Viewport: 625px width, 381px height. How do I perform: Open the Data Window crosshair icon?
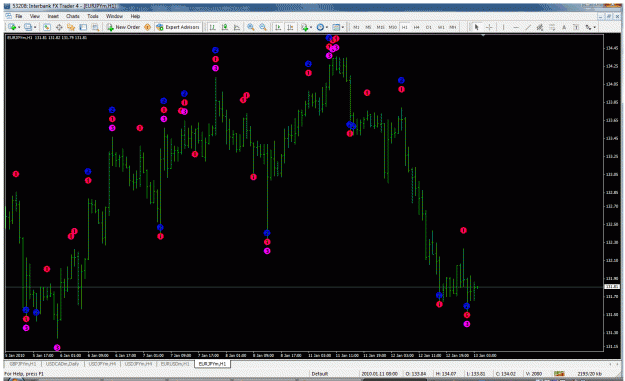click(59, 27)
